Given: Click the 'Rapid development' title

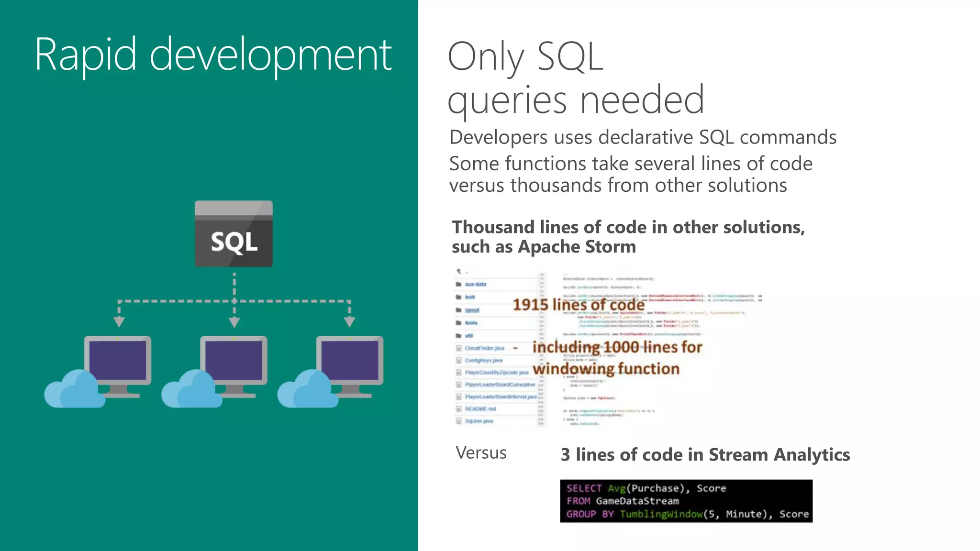Looking at the screenshot, I should click(x=213, y=55).
